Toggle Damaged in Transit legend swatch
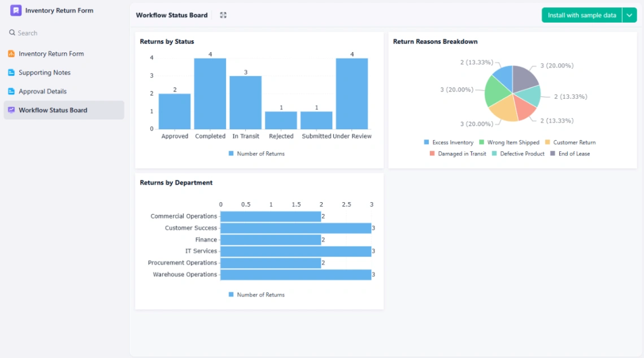The height and width of the screenshot is (358, 644). pos(432,154)
